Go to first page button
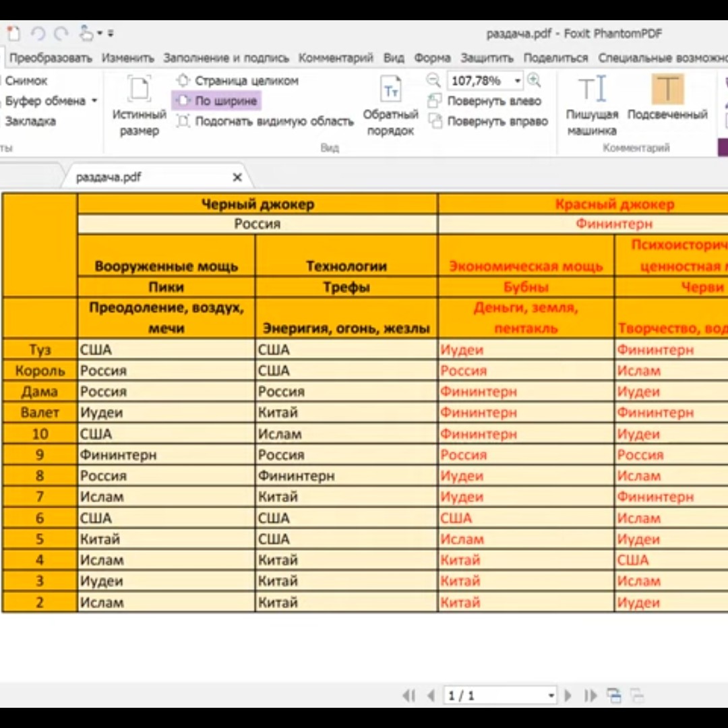 [409, 696]
